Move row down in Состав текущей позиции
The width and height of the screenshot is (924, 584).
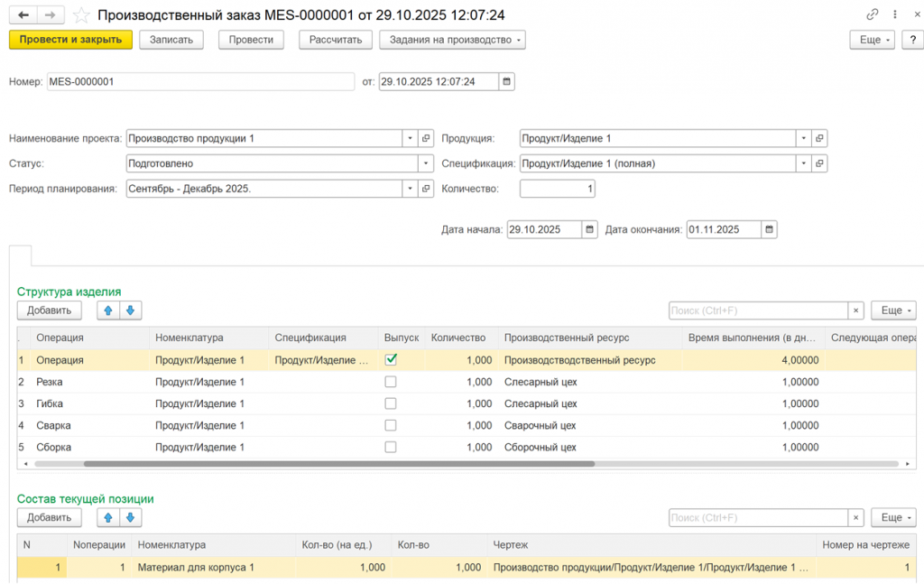(x=131, y=517)
